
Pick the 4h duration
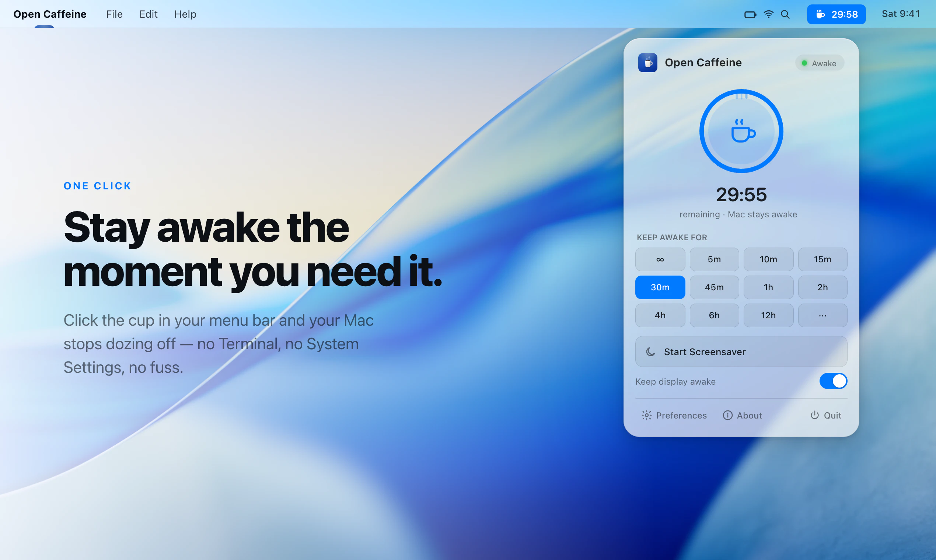point(660,315)
